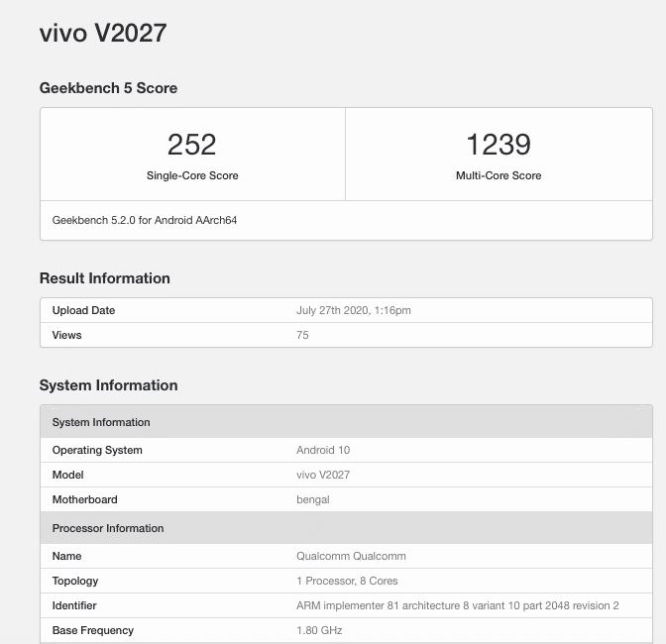The image size is (666, 644).
Task: Click the Multi-Core Score label
Action: pos(499,175)
